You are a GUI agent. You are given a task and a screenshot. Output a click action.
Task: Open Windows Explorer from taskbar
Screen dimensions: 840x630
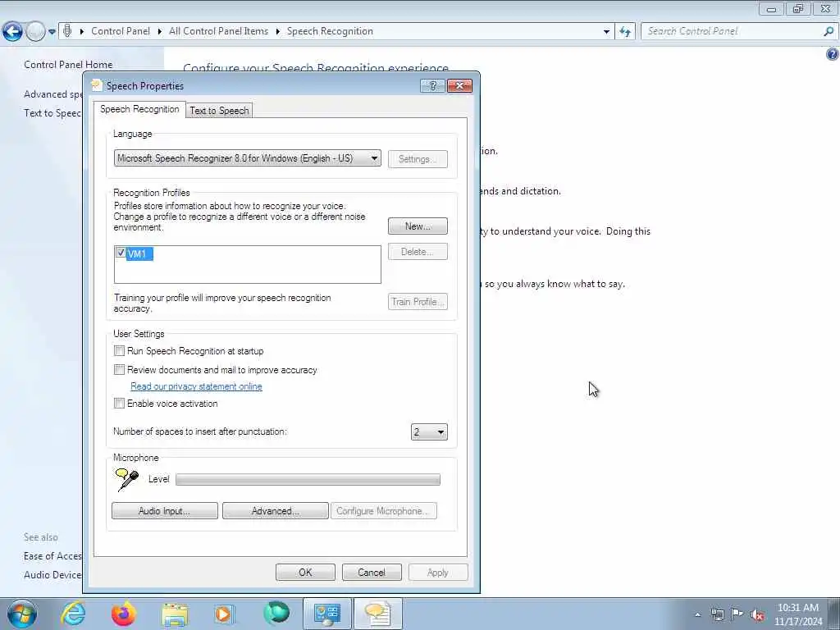click(x=175, y=614)
